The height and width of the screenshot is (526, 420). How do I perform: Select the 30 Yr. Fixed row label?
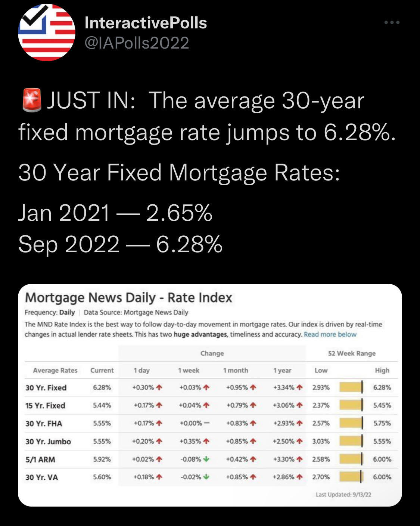[x=46, y=388]
